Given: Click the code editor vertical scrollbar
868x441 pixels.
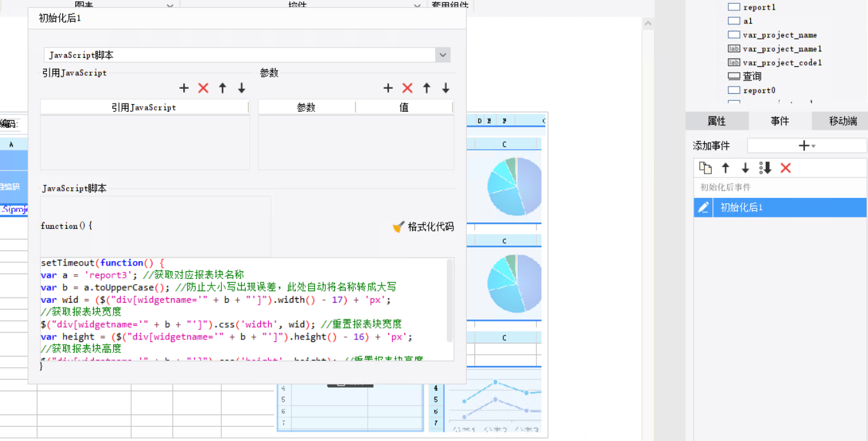Looking at the screenshot, I should pos(450,300).
